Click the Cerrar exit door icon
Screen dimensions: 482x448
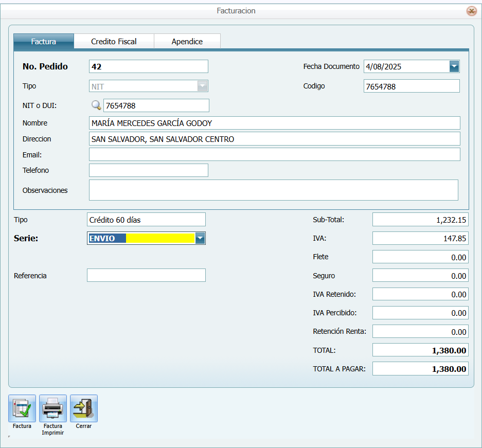[84, 408]
